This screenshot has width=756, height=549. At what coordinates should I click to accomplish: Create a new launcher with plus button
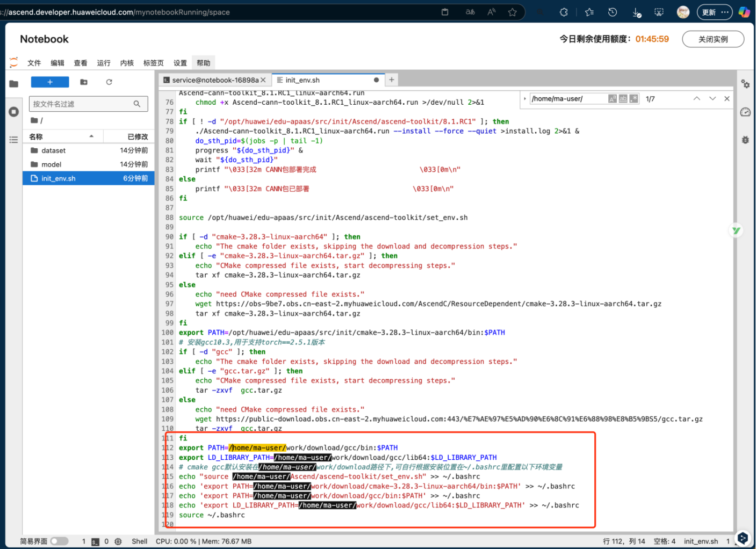[x=50, y=82]
